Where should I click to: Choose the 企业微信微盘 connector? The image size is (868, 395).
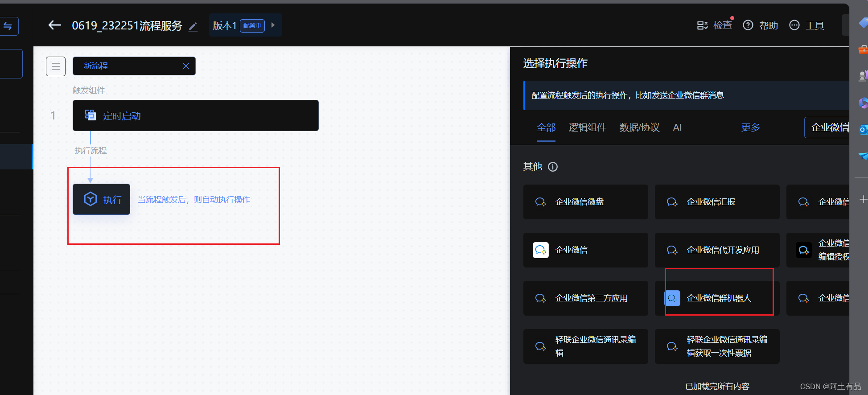point(586,202)
